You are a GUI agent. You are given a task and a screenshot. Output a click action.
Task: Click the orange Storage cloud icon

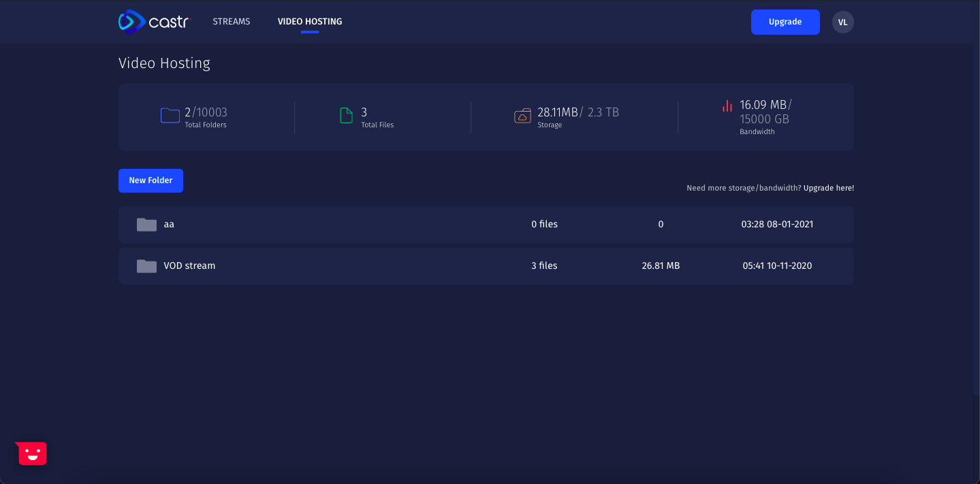click(x=522, y=116)
